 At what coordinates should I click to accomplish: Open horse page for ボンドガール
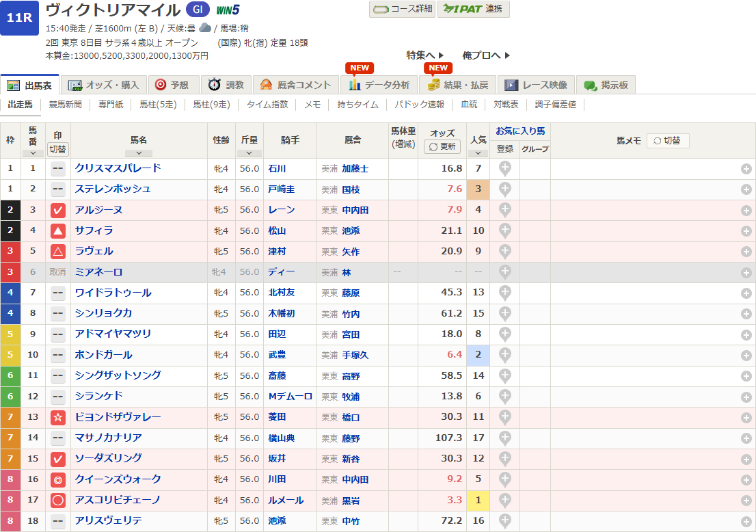(104, 355)
